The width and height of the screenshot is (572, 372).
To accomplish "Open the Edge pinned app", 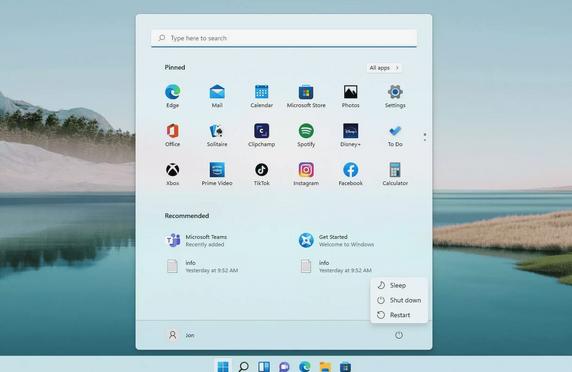I will coord(173,96).
